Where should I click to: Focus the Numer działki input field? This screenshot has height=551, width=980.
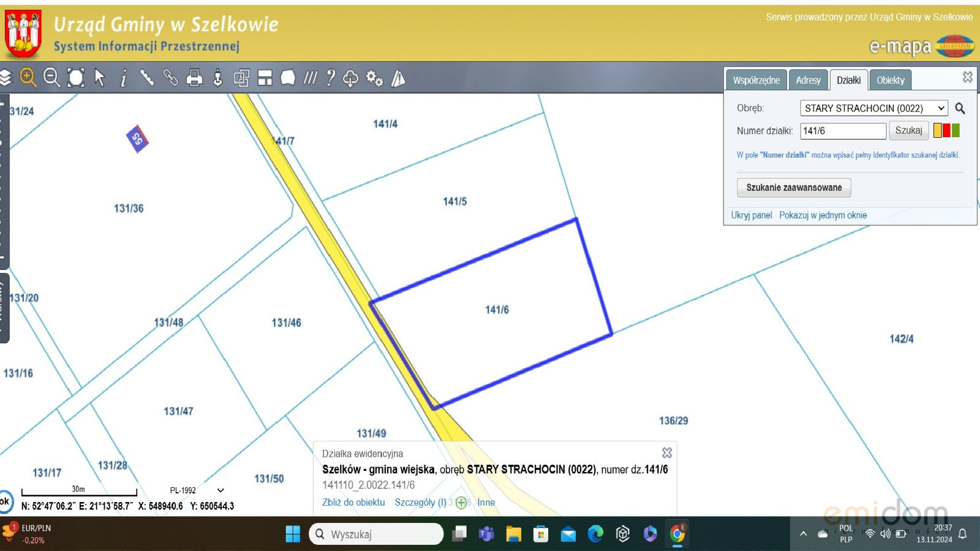(843, 131)
